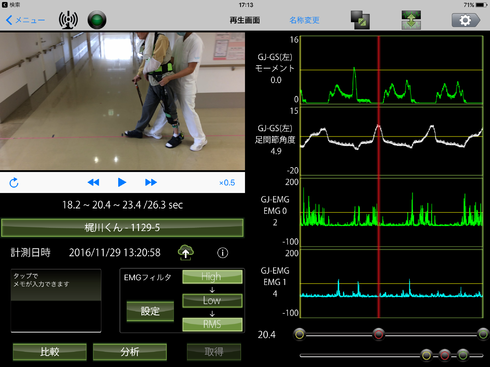Toggle the High EMG filter

click(212, 277)
